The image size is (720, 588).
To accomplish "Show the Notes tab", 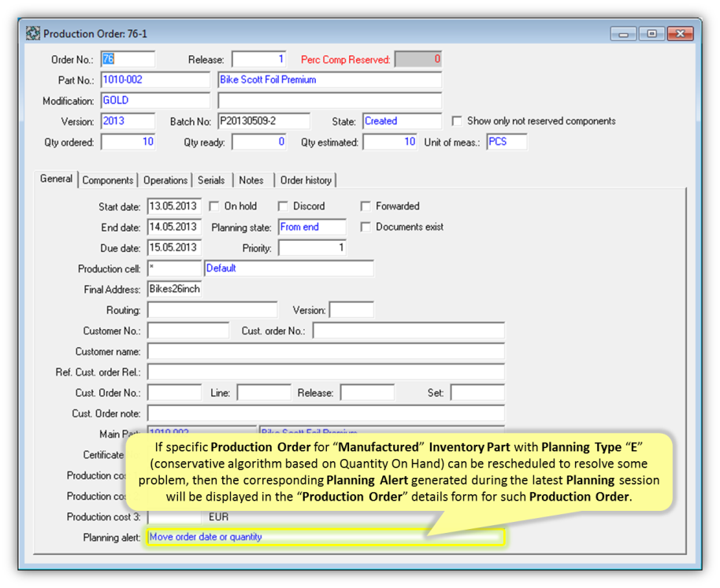I will [x=251, y=180].
